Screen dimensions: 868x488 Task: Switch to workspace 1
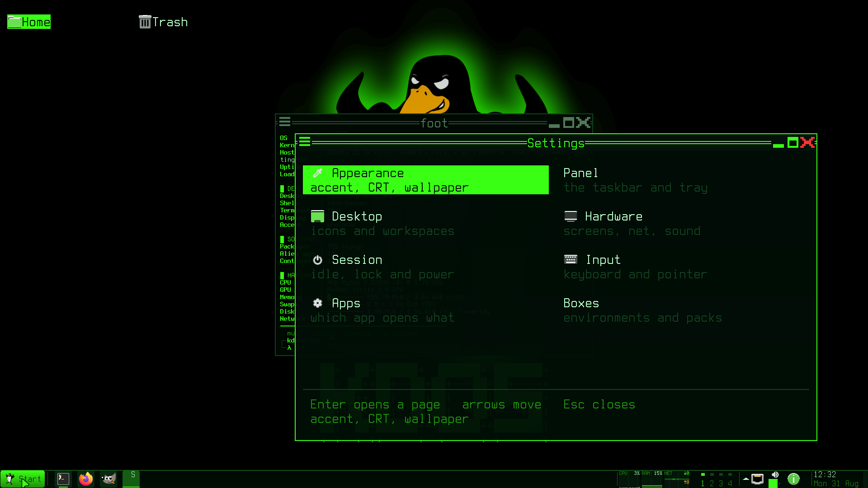(703, 480)
